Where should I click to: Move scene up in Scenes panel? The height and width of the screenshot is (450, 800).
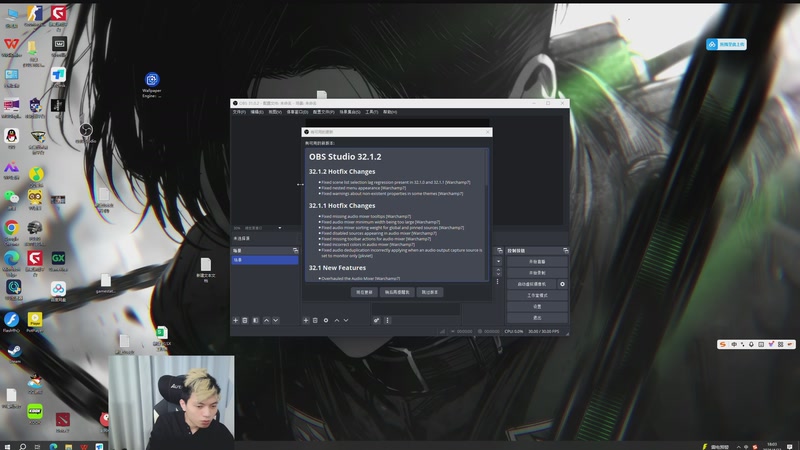tap(266, 320)
